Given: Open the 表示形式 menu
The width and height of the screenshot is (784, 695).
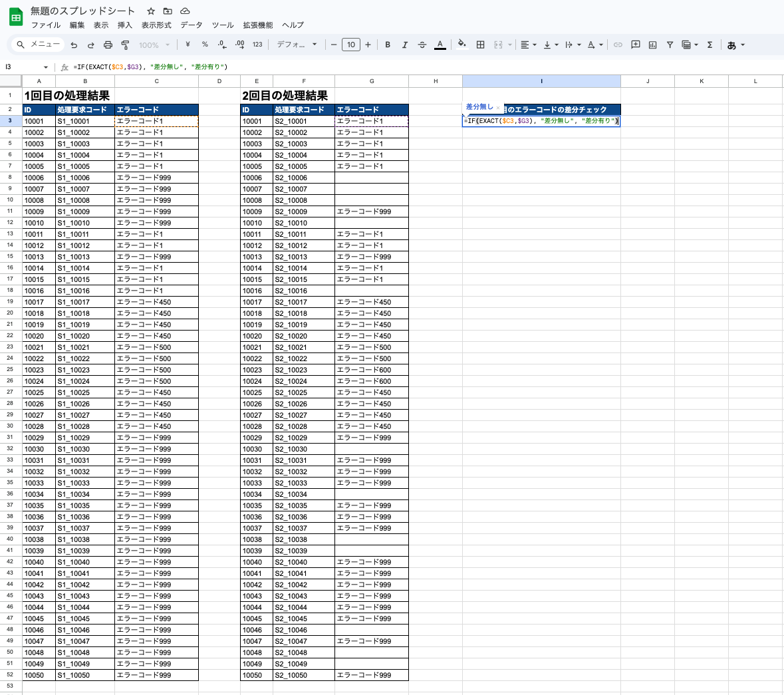Looking at the screenshot, I should 156,25.
